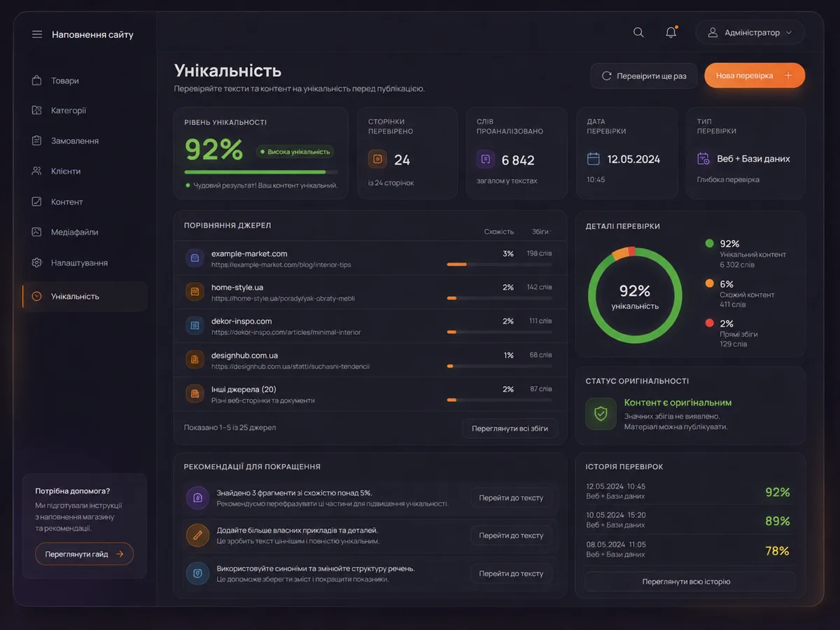This screenshot has width=840, height=630.
Task: Click Переглянути гайд button
Action: (x=84, y=554)
